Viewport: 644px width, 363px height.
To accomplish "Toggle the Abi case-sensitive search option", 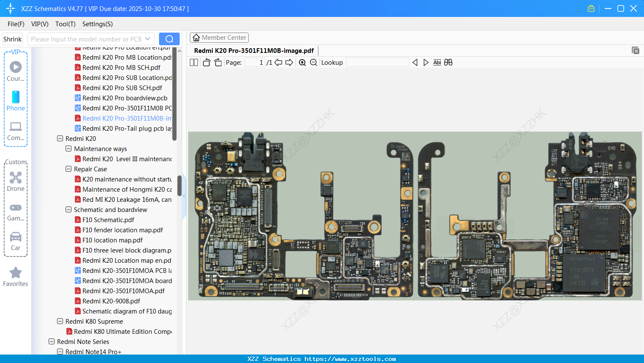I will (437, 62).
